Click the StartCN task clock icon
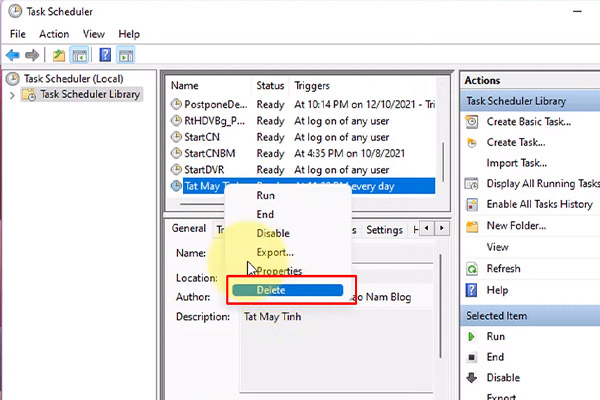The width and height of the screenshot is (600, 400). 176,137
